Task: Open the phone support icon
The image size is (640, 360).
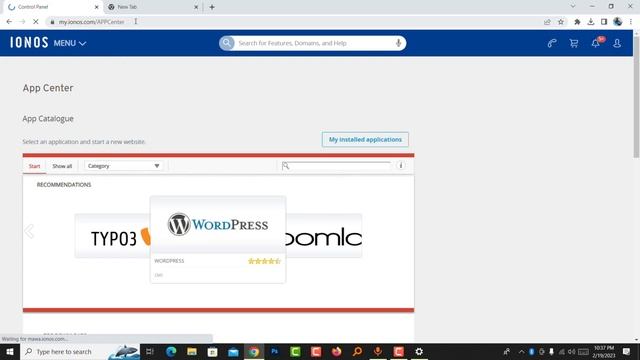Action: (x=552, y=43)
